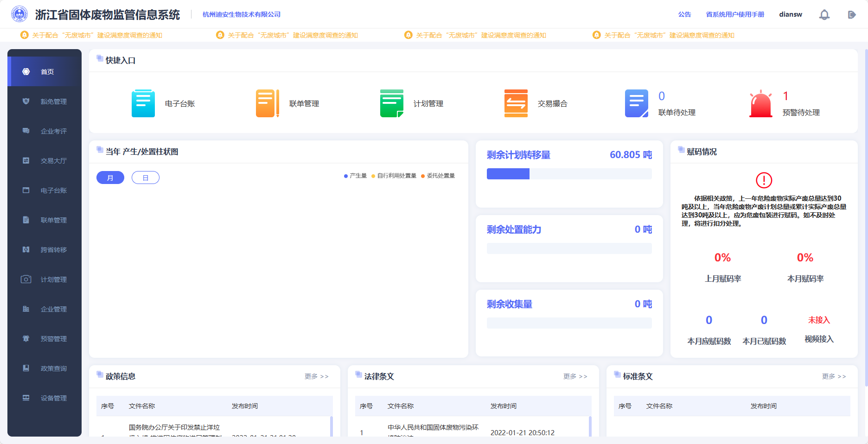Open the notification bell icon
Image resolution: width=868 pixels, height=444 pixels.
click(x=824, y=14)
